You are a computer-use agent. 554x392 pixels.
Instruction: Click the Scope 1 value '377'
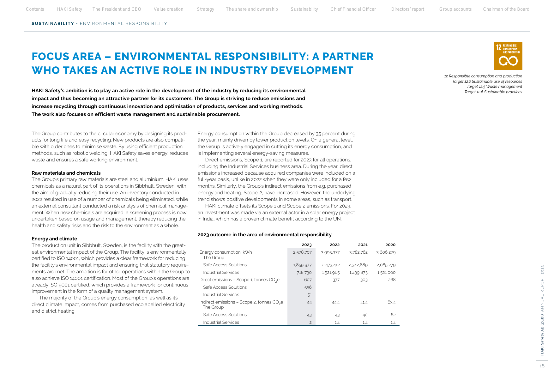[336, 280]
